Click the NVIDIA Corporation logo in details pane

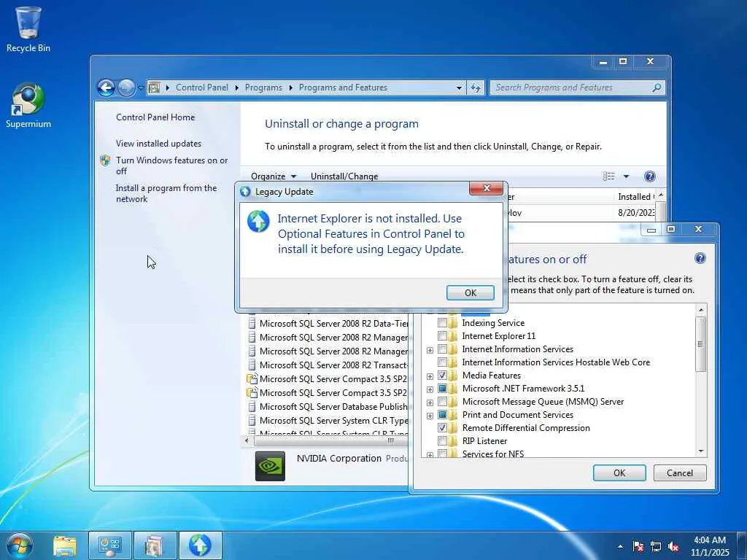[270, 466]
